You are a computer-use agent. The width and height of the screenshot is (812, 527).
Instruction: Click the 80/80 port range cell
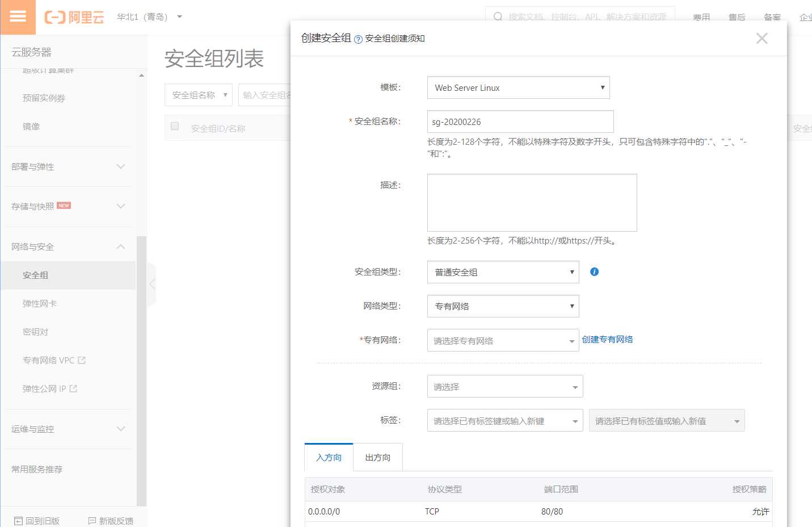tap(552, 512)
